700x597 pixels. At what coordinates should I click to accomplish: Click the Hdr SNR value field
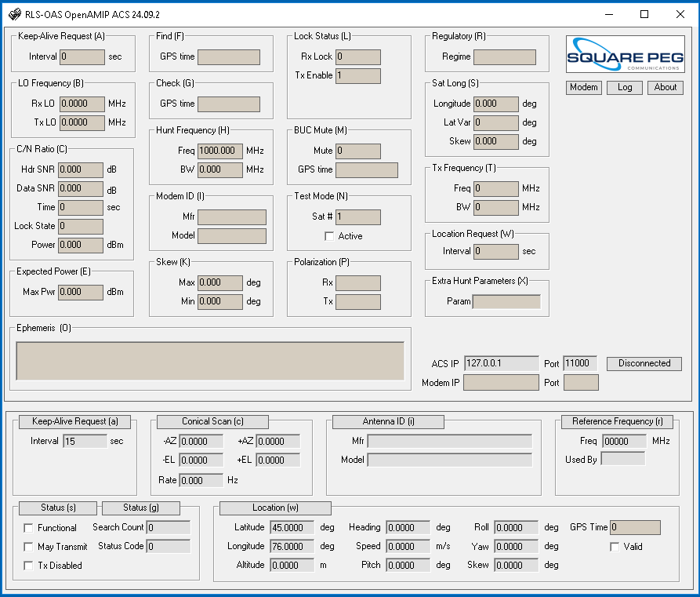(81, 169)
